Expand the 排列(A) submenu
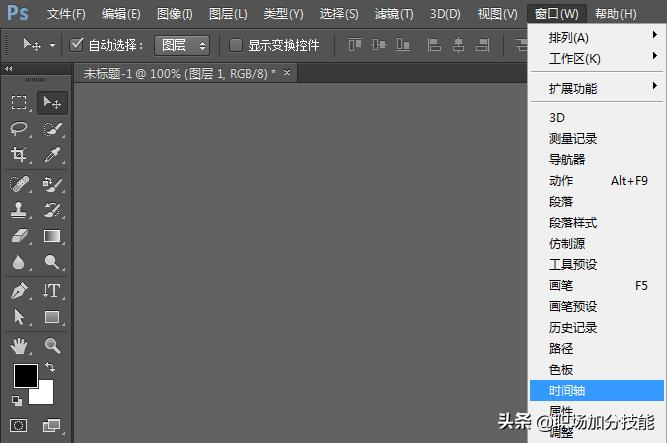Image resolution: width=667 pixels, height=443 pixels. [x=596, y=37]
